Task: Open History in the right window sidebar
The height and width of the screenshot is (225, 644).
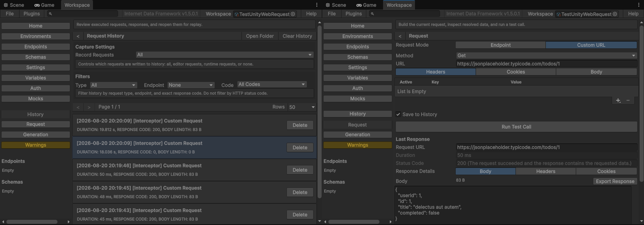Action: click(358, 114)
